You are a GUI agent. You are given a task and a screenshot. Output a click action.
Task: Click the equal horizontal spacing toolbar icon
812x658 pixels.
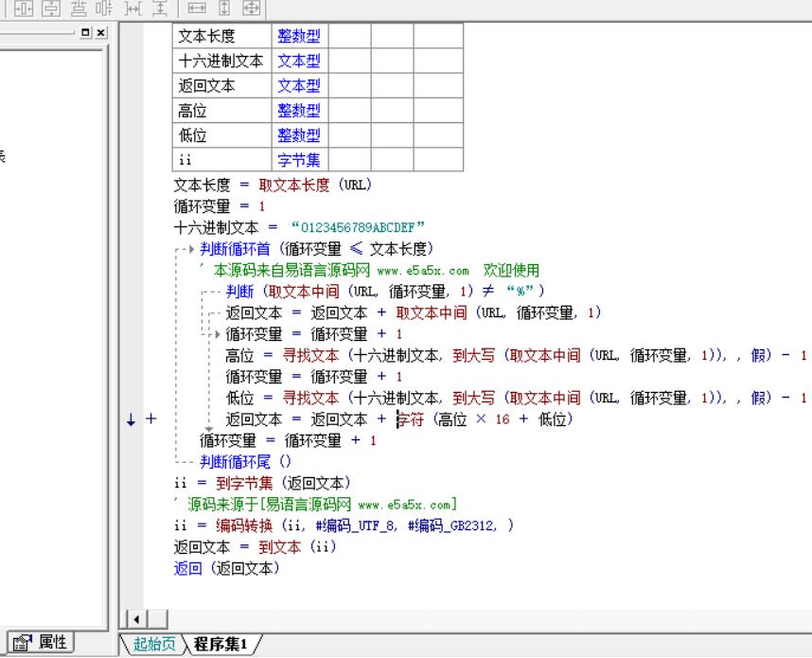[x=133, y=9]
